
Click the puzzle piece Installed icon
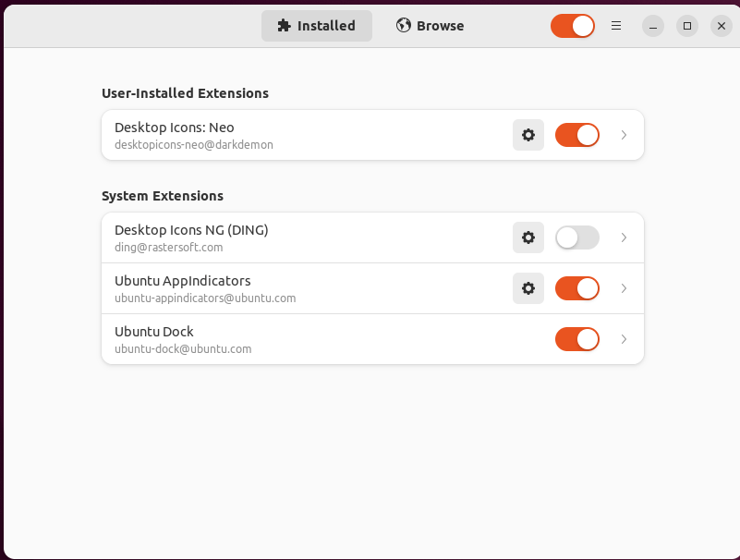coord(284,26)
